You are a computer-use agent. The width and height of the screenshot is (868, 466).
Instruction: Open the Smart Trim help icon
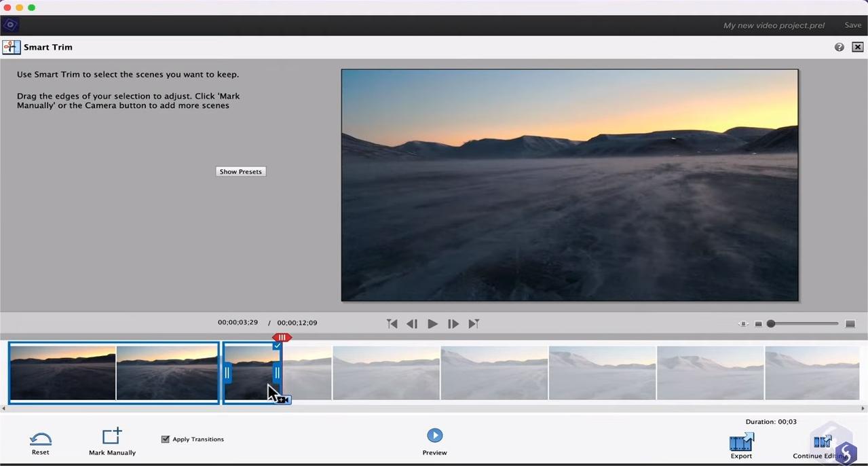click(839, 47)
